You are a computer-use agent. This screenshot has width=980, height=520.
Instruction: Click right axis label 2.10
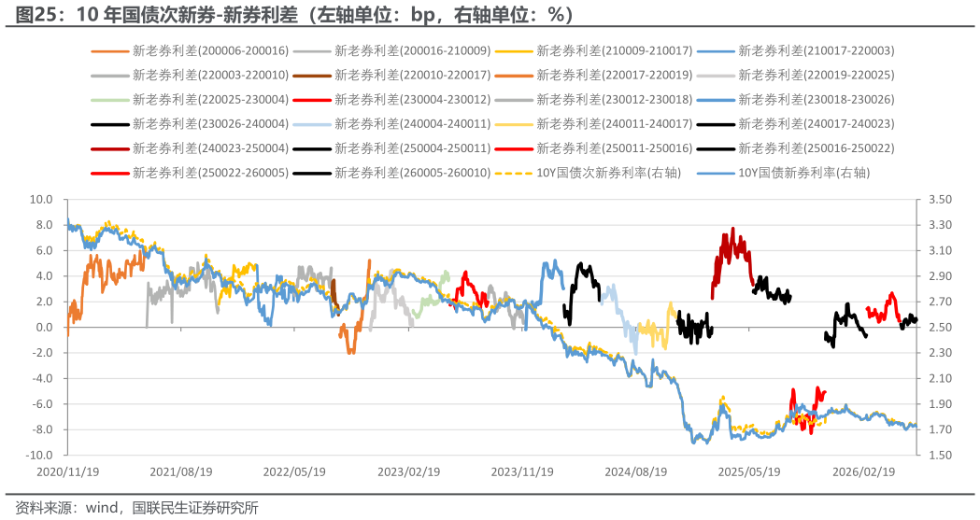[x=941, y=378]
